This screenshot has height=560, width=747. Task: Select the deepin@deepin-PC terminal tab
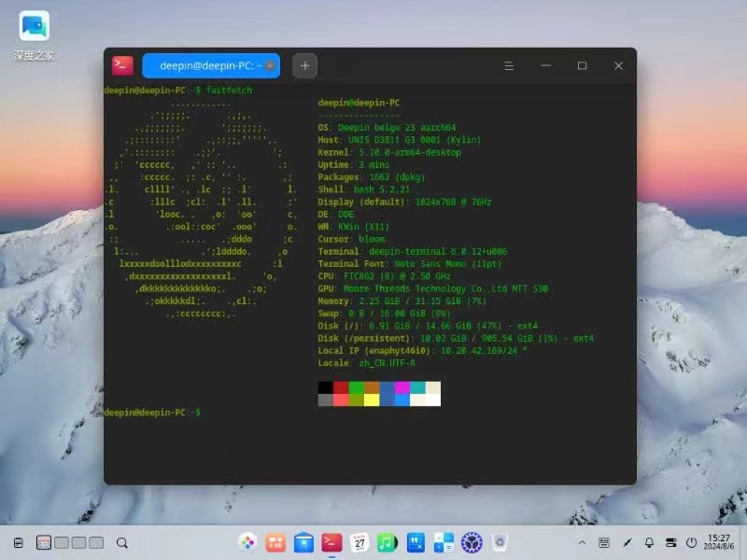205,65
